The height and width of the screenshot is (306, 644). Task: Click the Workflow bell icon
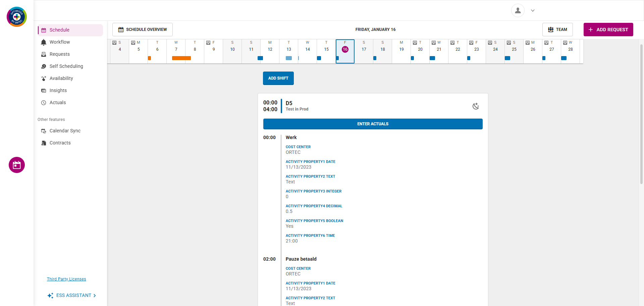44,42
